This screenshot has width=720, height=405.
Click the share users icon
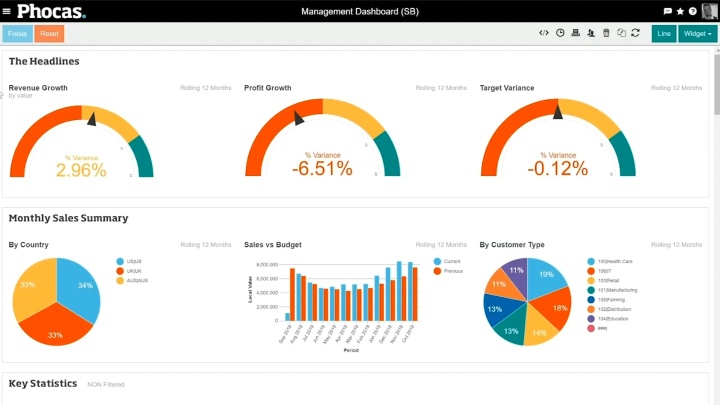pyautogui.click(x=591, y=33)
